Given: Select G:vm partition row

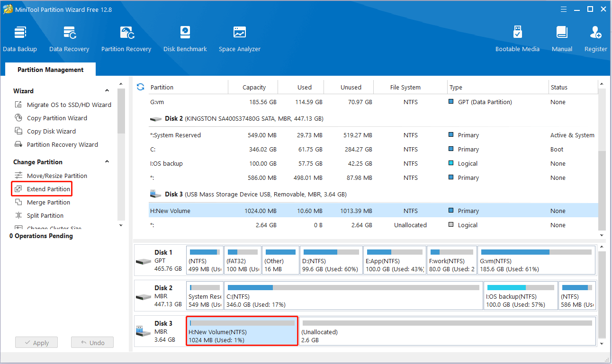Looking at the screenshot, I should [373, 102].
